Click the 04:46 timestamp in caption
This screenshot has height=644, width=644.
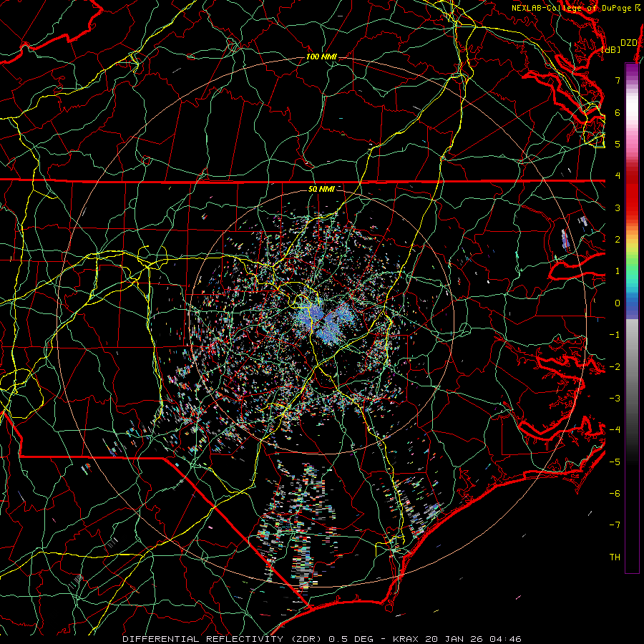[506, 639]
